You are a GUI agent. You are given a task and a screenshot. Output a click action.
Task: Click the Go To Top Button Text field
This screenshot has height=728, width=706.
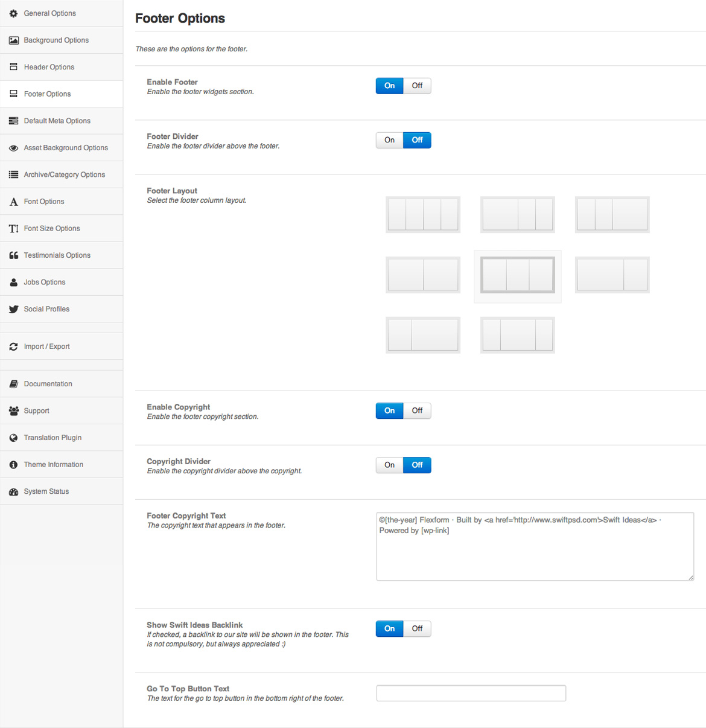[471, 693]
